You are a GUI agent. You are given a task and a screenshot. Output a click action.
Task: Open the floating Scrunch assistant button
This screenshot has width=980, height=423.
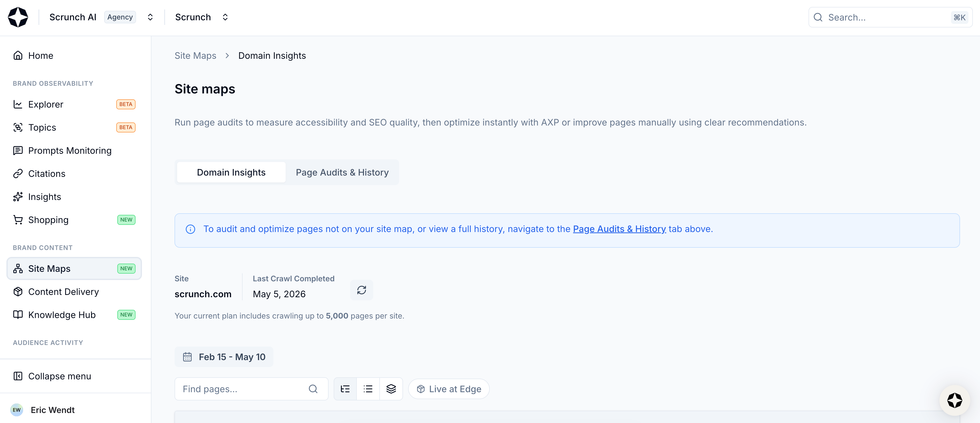(955, 401)
